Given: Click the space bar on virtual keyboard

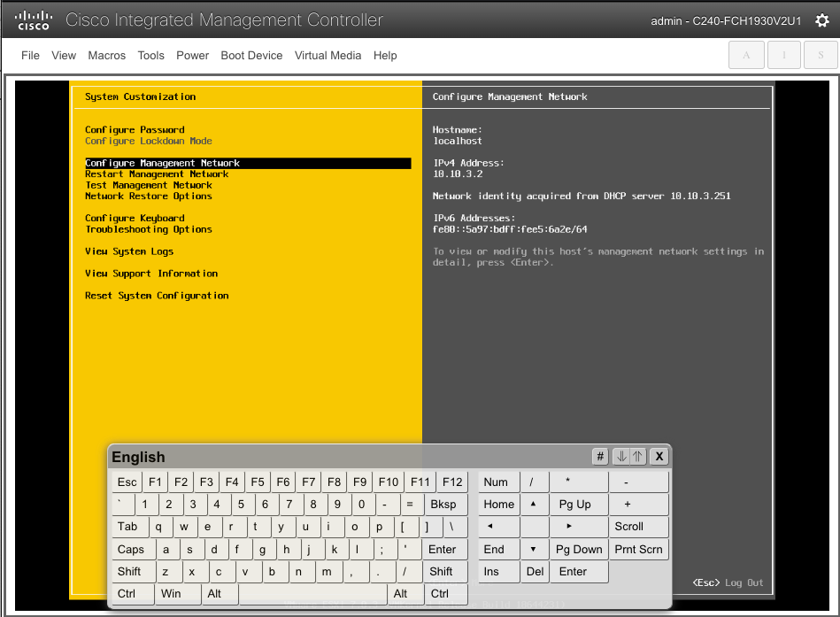Looking at the screenshot, I should click(312, 593).
